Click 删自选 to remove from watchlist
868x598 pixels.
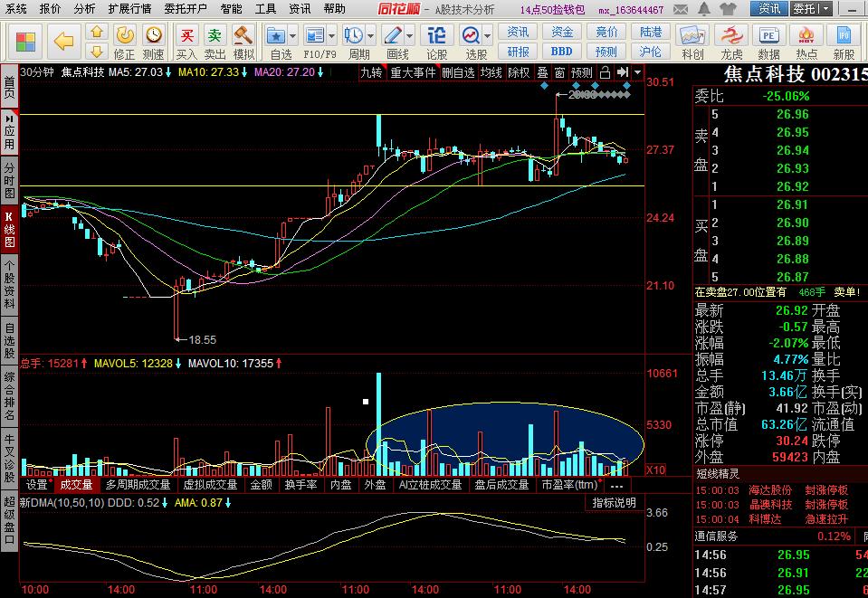[458, 72]
